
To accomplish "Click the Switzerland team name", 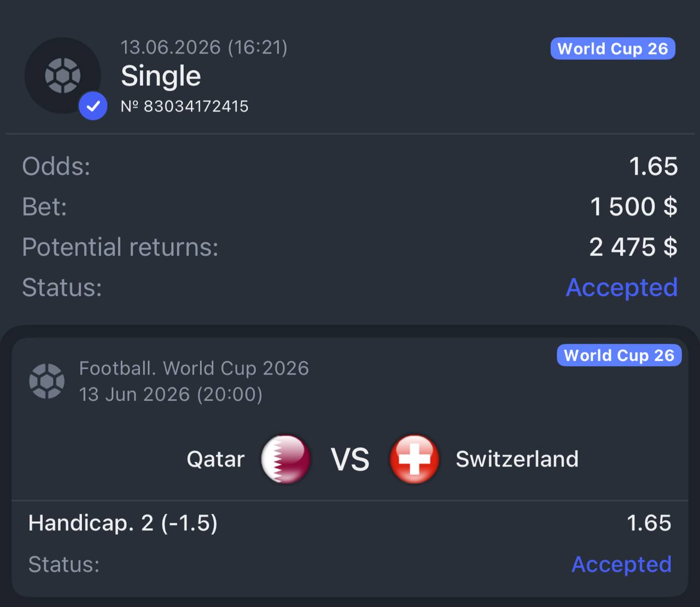I will [517, 459].
